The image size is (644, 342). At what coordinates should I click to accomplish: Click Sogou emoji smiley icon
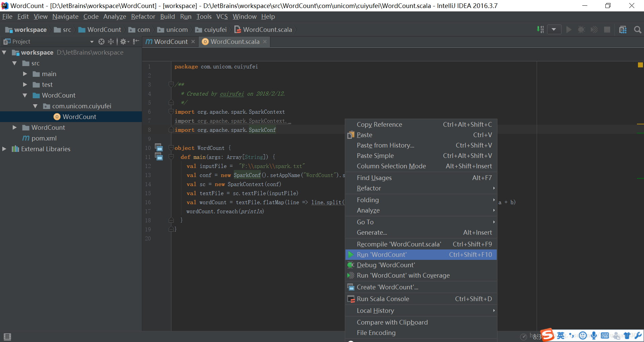pos(583,335)
